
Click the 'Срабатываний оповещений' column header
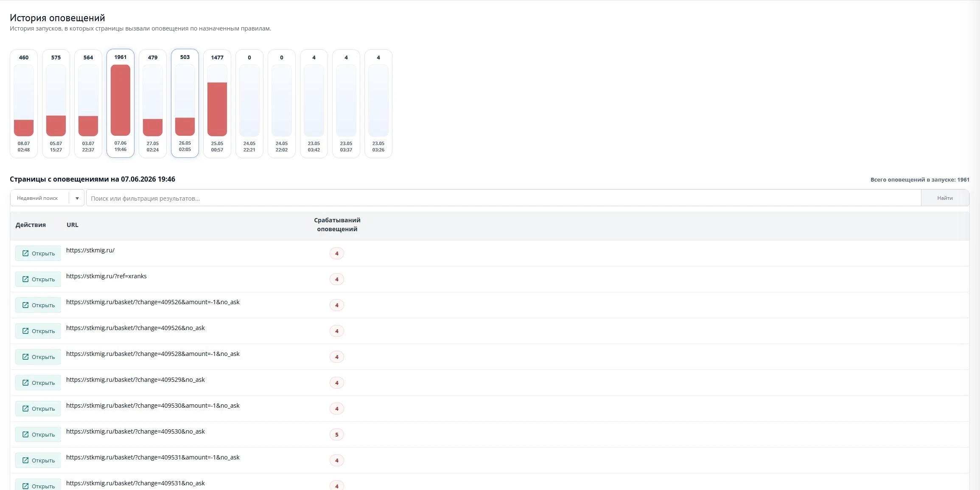(337, 224)
